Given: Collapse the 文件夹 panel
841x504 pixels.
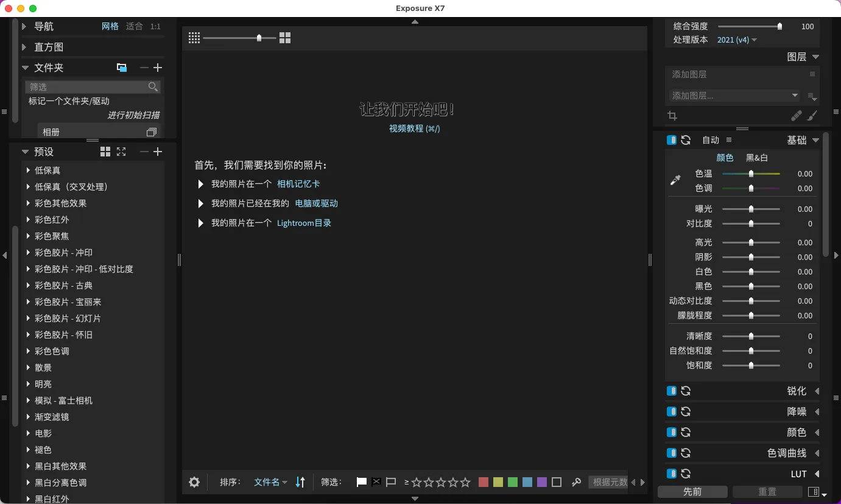Looking at the screenshot, I should tap(25, 68).
